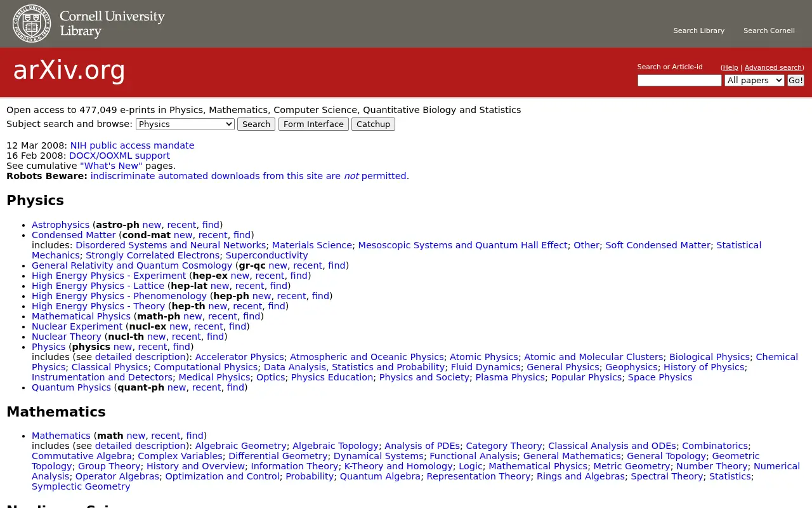Expand the All papers dropdown
812x508 pixels.
pos(754,80)
